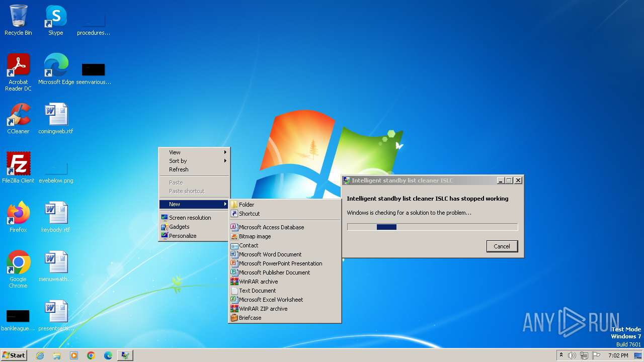Cancel the ISLC error dialog

(502, 246)
